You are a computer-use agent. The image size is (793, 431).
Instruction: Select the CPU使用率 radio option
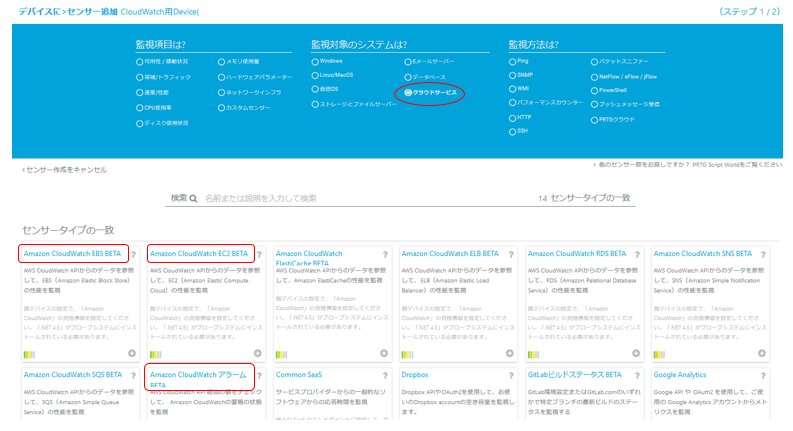(139, 108)
